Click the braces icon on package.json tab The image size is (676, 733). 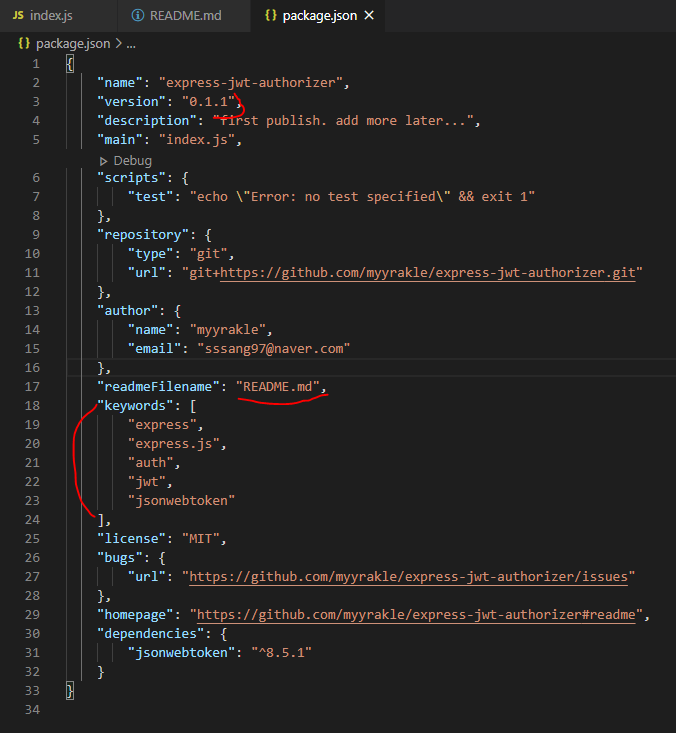point(270,16)
